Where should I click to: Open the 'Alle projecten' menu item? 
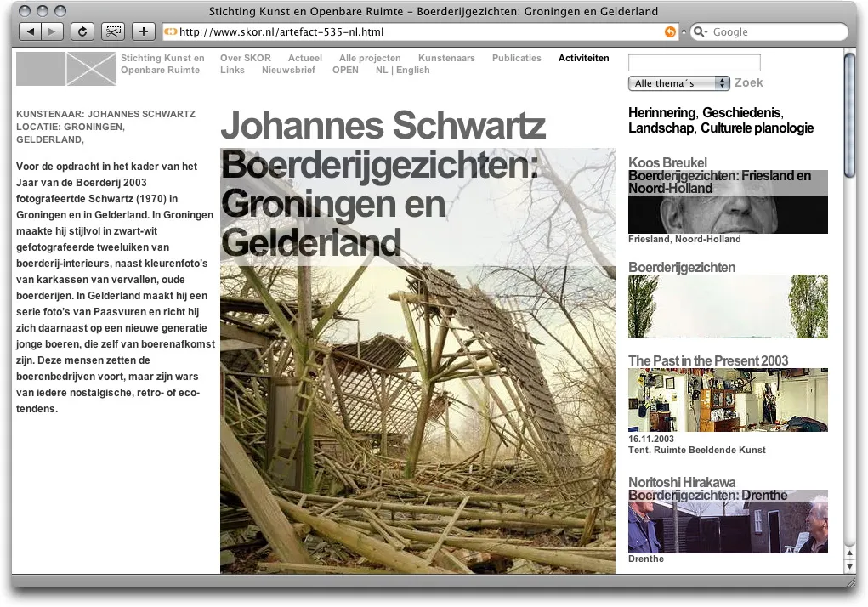(370, 59)
